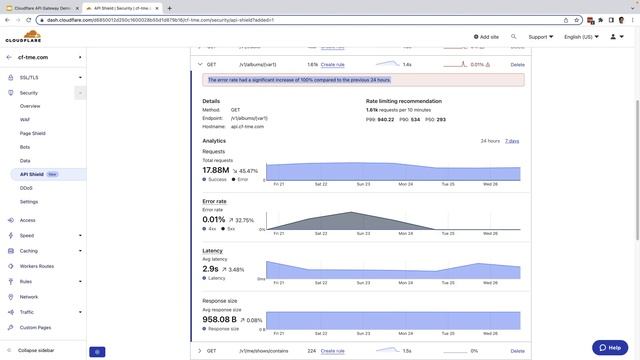Expand the Rules section arrow
This screenshot has height=360, width=640.
point(80,282)
